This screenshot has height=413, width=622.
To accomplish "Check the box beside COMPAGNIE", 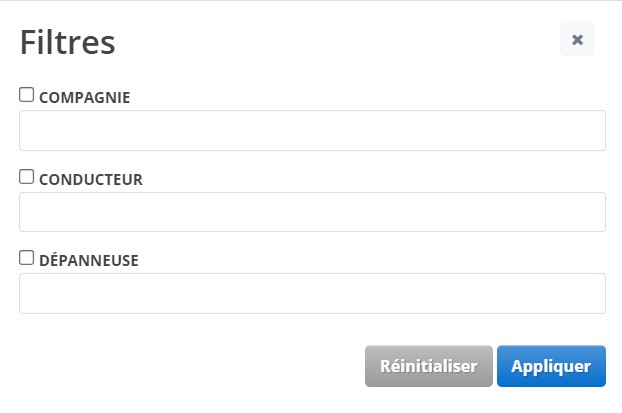I will 27,96.
